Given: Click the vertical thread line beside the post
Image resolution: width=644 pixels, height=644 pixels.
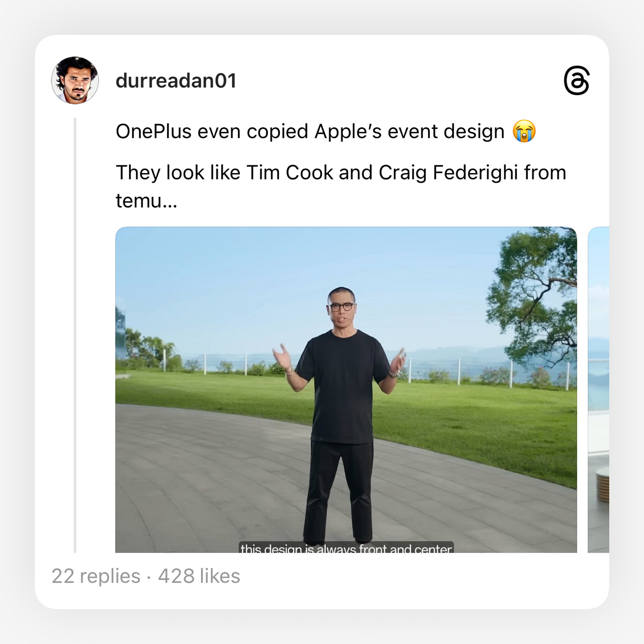Looking at the screenshot, I should coord(75,335).
